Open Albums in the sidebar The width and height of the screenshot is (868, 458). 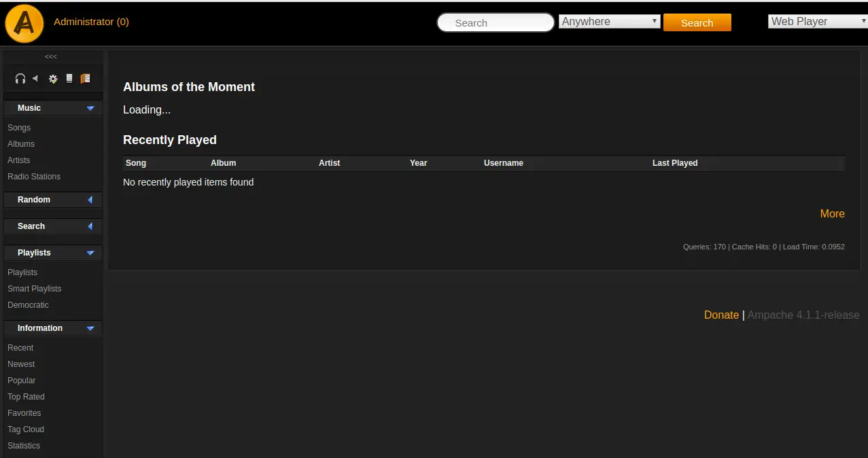[x=21, y=144]
